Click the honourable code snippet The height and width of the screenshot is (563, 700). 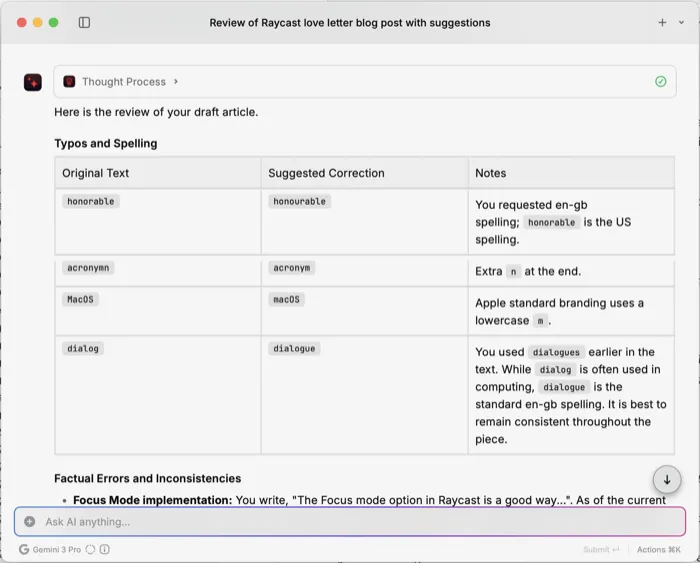(x=299, y=202)
